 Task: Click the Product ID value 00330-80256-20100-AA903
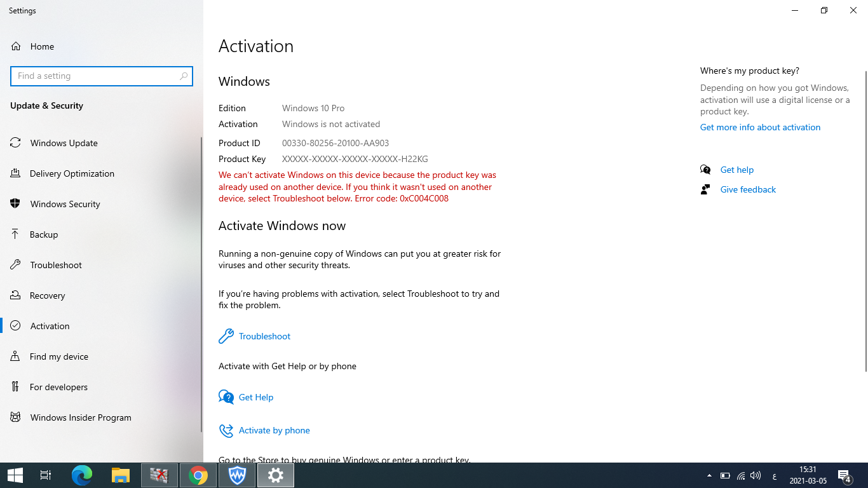[336, 143]
